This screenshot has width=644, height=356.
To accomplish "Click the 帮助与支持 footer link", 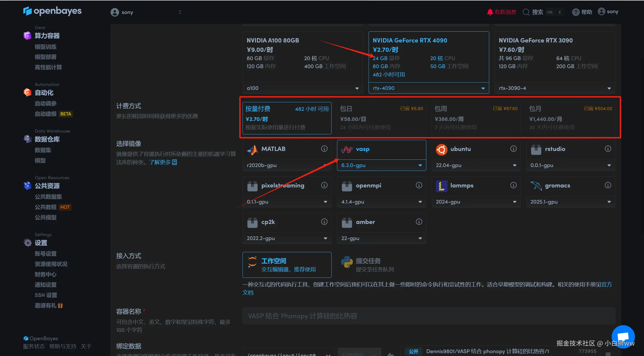I will [63, 346].
